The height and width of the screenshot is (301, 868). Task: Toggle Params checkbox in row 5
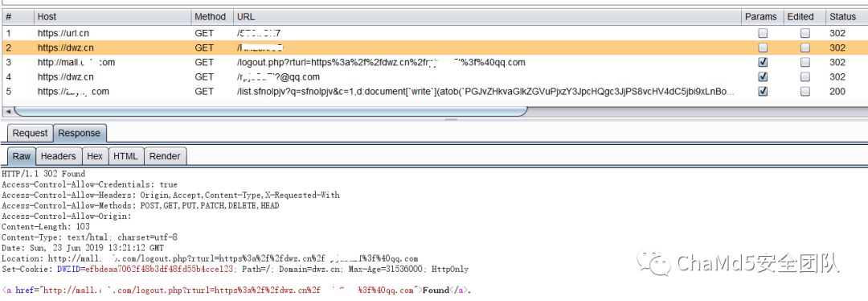click(763, 91)
